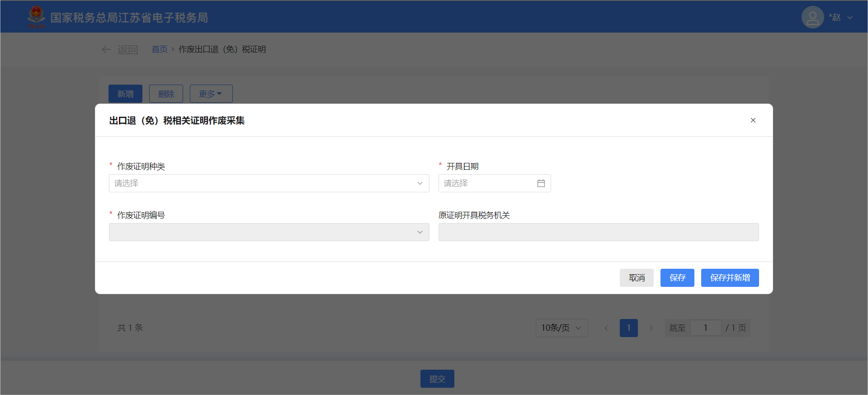
Task: Click the 新增 button
Action: [125, 94]
